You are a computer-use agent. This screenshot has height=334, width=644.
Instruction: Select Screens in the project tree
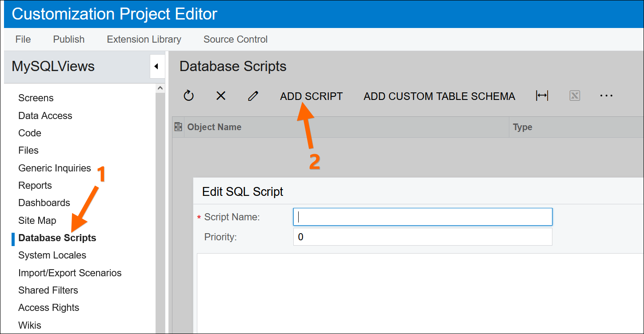click(36, 98)
